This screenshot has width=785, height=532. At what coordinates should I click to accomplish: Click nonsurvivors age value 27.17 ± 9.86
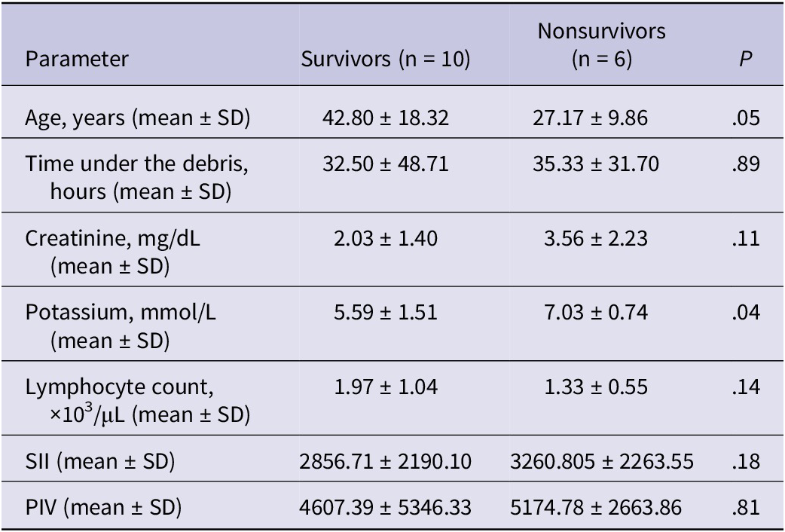coord(601,119)
